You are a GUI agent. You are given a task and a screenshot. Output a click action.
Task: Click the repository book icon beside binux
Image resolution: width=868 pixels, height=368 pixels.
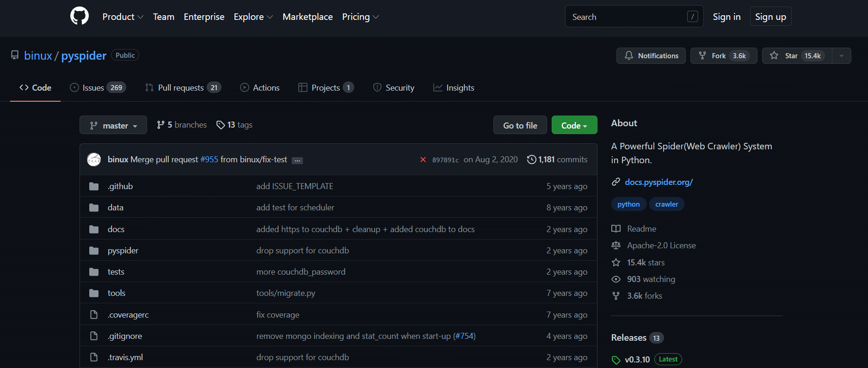coord(15,55)
